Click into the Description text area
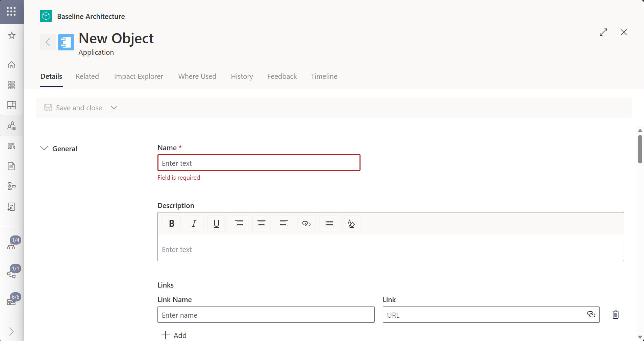This screenshot has height=341, width=644. point(391,248)
